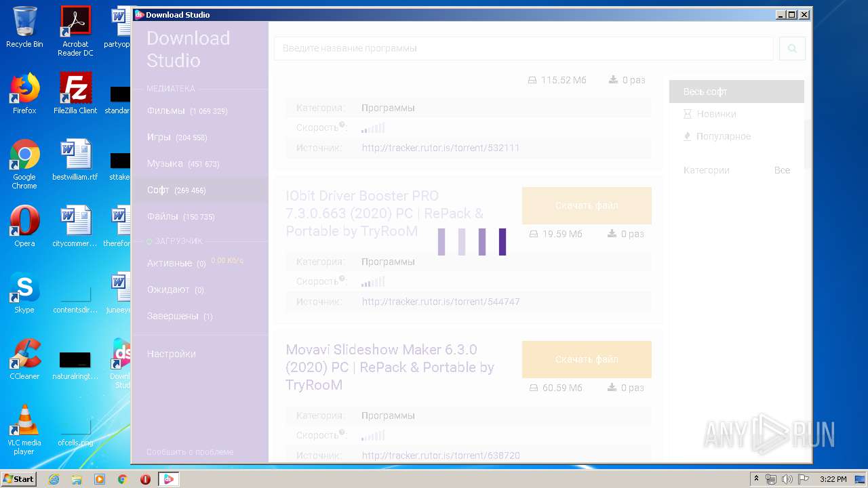Open Recycle Bin desktop icon
Image resolution: width=868 pixels, height=488 pixels.
click(24, 28)
